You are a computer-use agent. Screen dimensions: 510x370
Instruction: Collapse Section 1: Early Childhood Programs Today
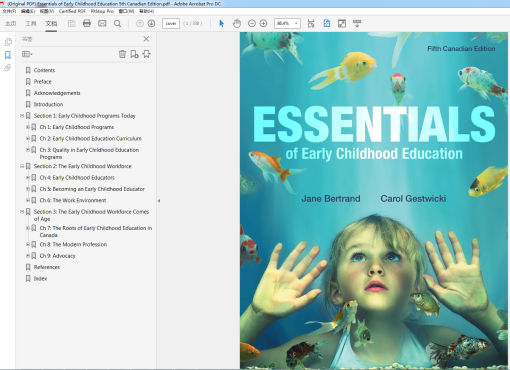click(22, 116)
